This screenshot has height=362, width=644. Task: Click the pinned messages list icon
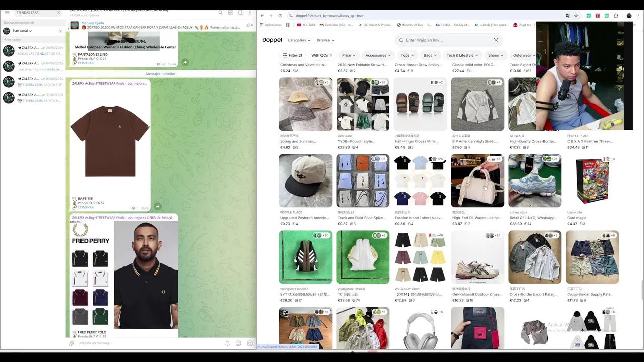[250, 25]
